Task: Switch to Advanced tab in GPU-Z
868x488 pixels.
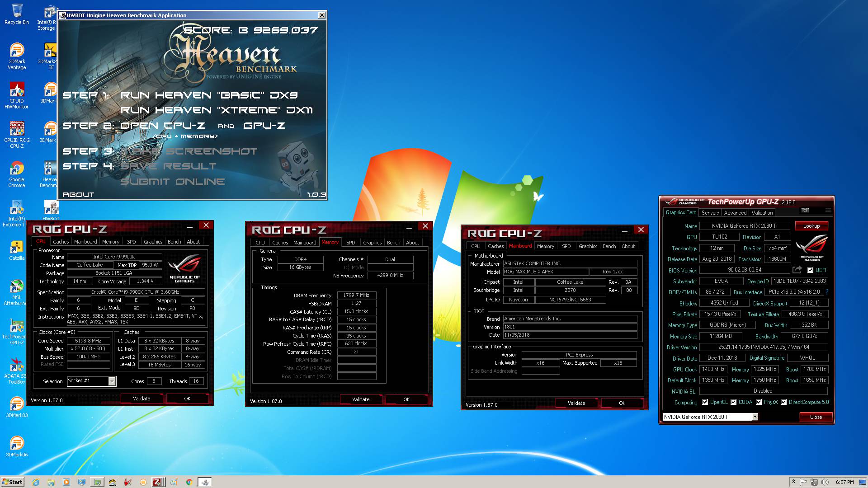Action: pyautogui.click(x=735, y=213)
